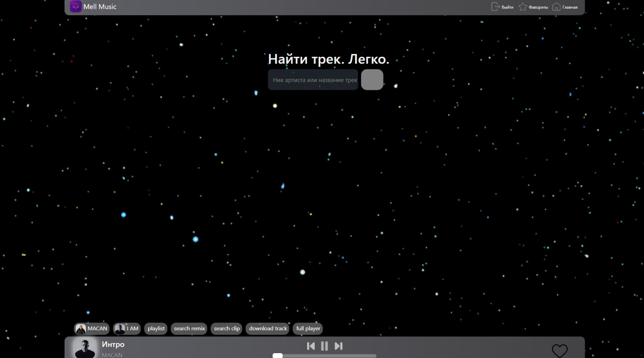Open the MACAN artist chip

pos(92,329)
